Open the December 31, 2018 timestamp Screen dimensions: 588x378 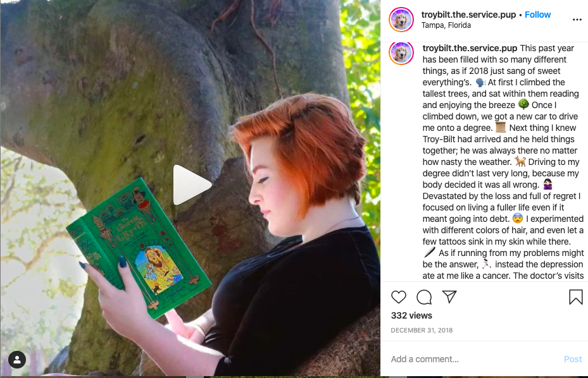422,330
